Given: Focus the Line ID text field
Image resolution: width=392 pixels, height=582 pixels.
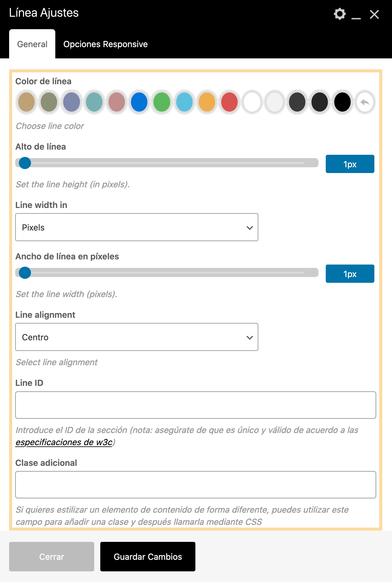Looking at the screenshot, I should [196, 405].
